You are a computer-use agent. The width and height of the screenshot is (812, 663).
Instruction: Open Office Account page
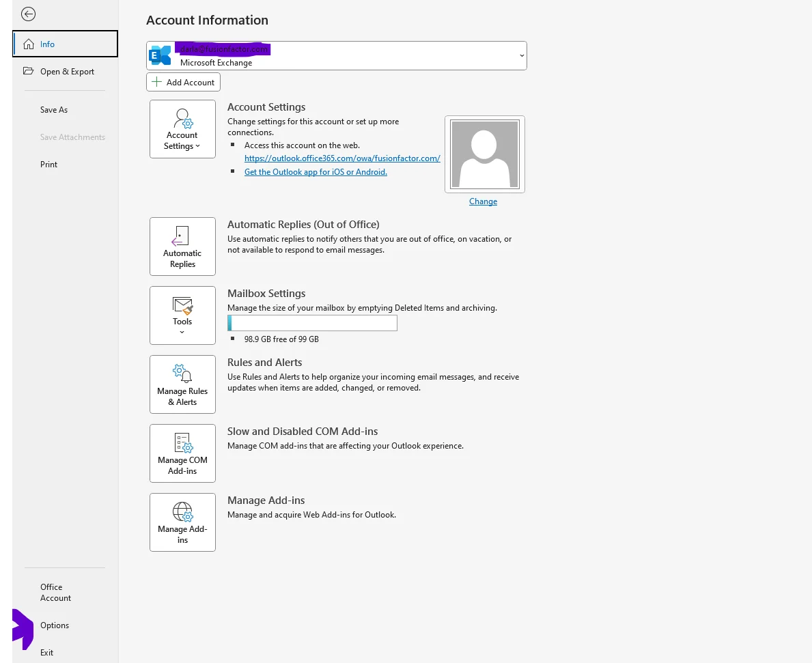click(55, 592)
